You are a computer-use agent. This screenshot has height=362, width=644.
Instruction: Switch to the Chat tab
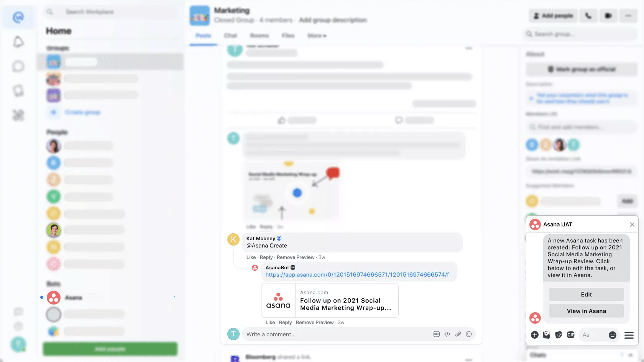(230, 36)
